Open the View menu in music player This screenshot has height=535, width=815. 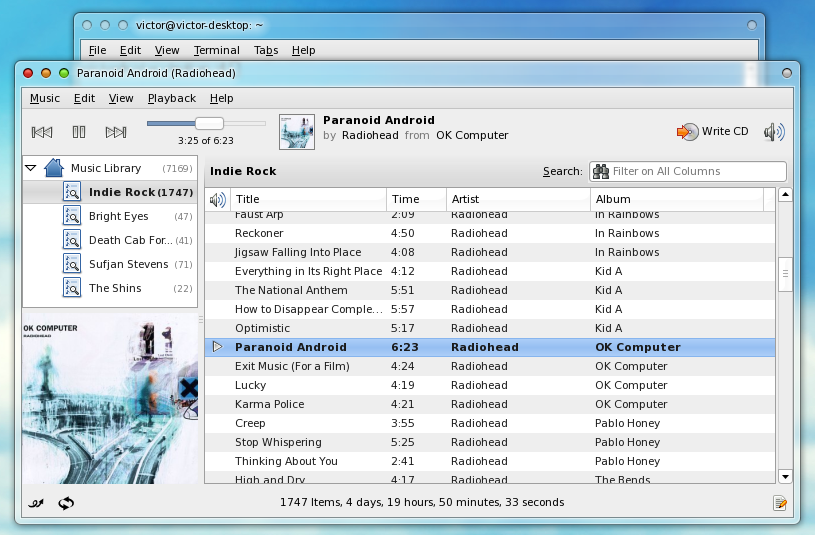tap(121, 98)
